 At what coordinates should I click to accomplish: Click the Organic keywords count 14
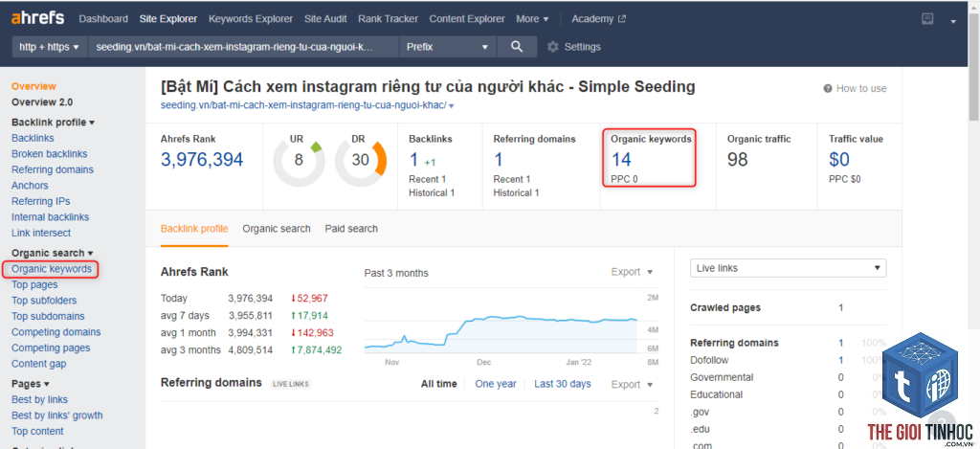pyautogui.click(x=621, y=160)
